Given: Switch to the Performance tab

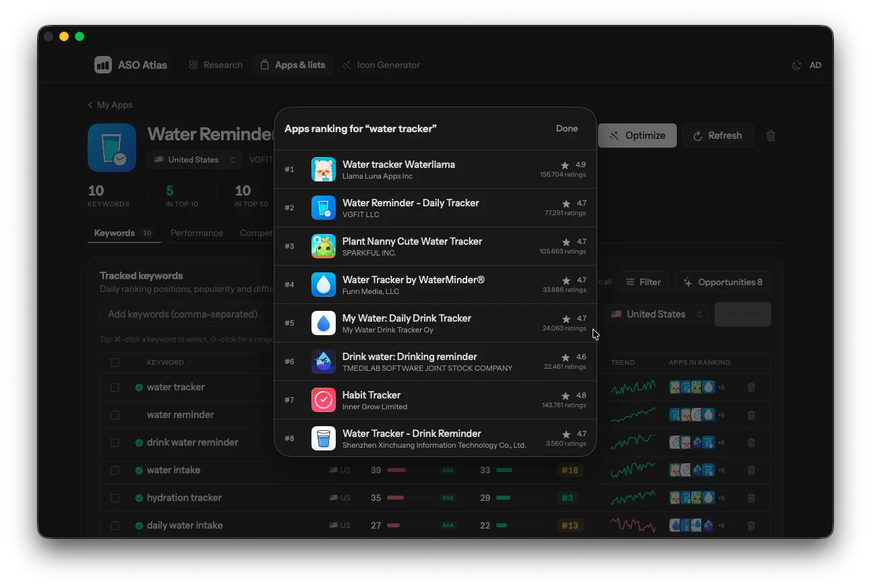Looking at the screenshot, I should [x=197, y=233].
